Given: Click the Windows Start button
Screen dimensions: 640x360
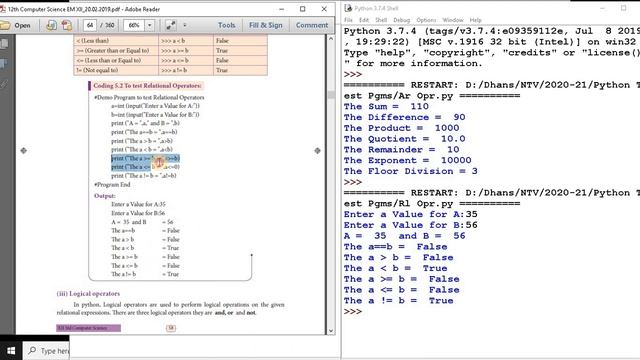Looking at the screenshot, I should point(11,351).
